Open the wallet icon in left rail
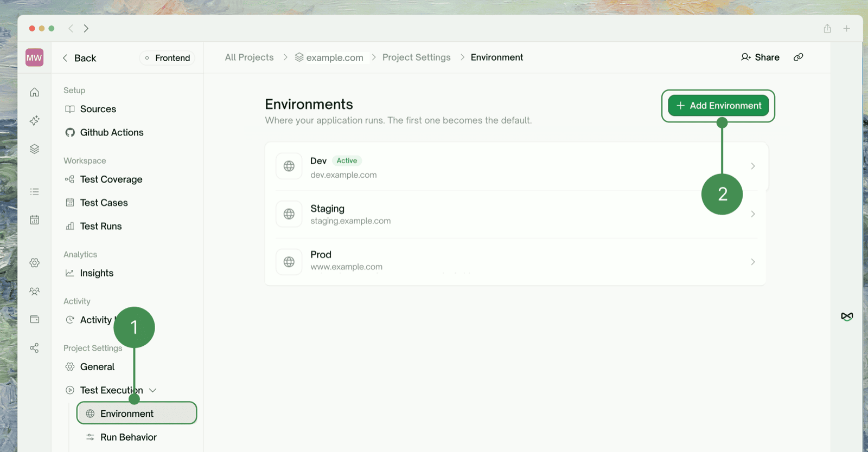The image size is (868, 452). 34,319
